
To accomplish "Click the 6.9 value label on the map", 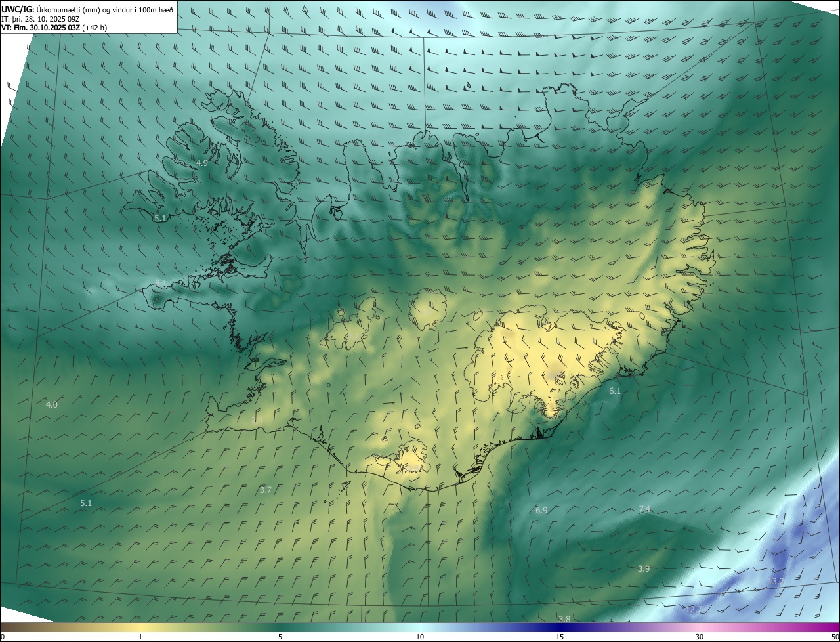I will point(541,510).
